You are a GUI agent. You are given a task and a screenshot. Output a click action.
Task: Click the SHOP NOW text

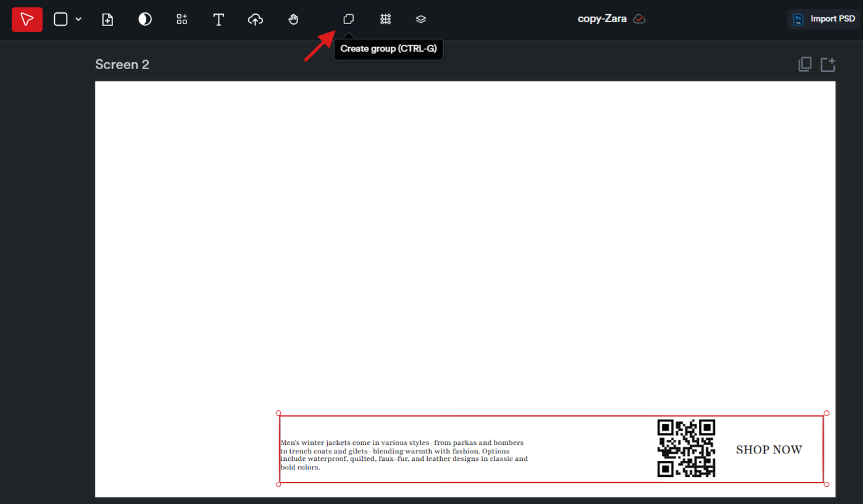769,450
